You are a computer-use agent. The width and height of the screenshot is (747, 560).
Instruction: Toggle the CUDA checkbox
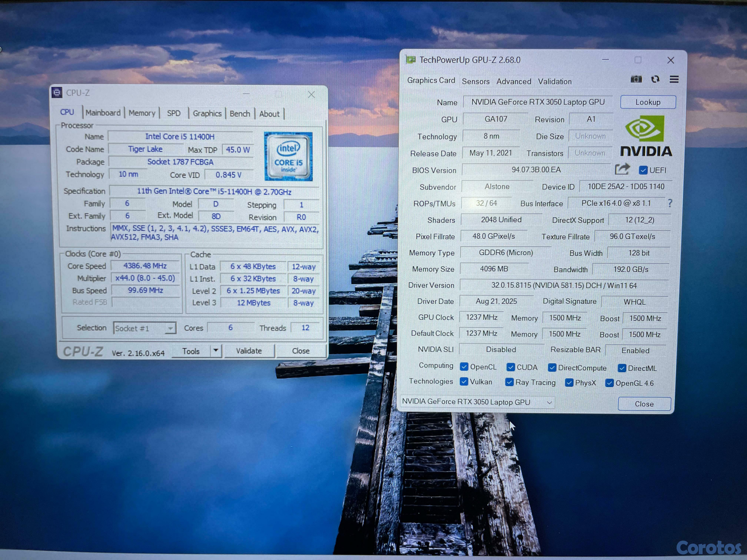click(x=511, y=367)
